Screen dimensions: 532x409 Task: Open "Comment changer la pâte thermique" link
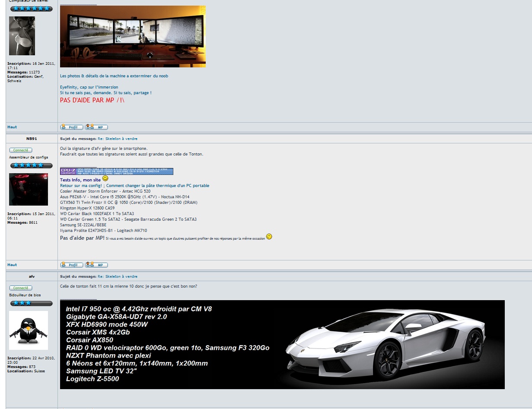(x=158, y=186)
